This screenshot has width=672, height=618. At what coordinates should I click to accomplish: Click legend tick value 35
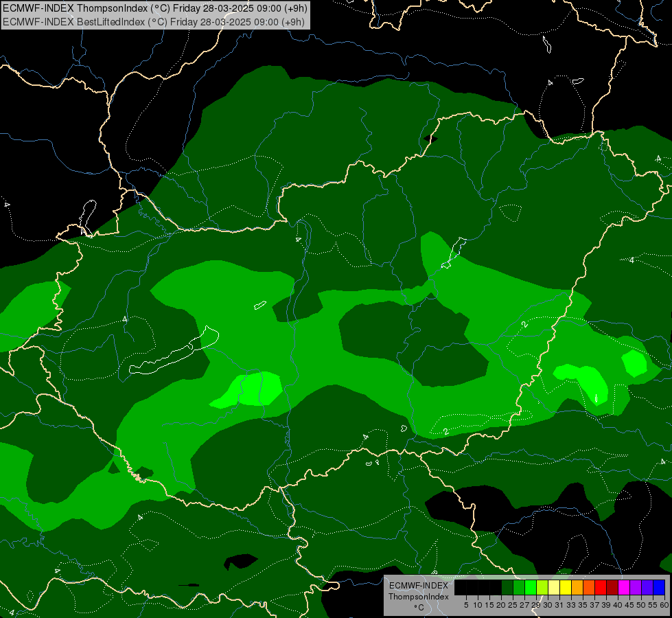[x=583, y=605]
